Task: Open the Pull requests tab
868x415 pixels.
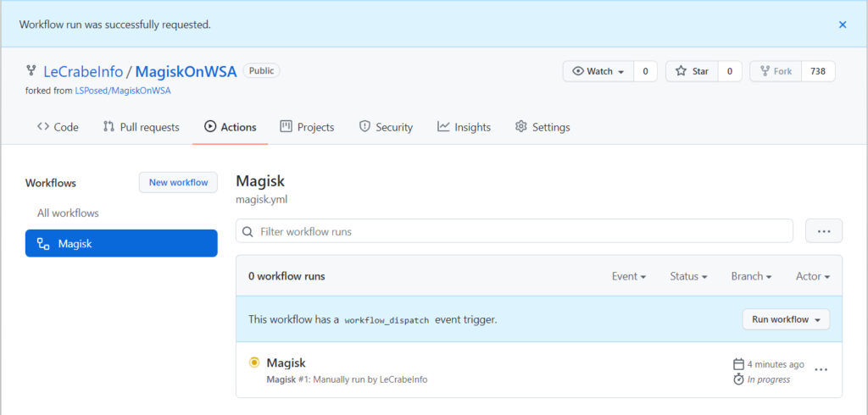Action: pos(142,127)
